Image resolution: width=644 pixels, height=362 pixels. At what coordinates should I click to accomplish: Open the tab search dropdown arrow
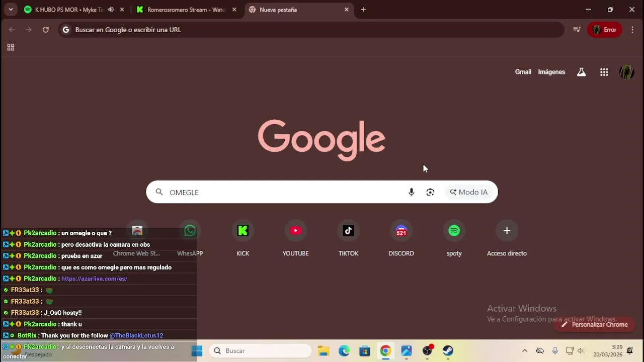pyautogui.click(x=11, y=10)
